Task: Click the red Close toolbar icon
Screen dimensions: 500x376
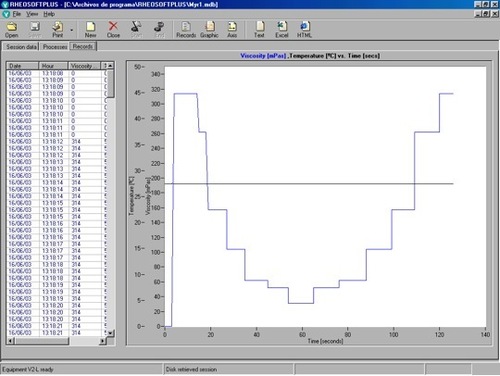Action: pyautogui.click(x=113, y=26)
